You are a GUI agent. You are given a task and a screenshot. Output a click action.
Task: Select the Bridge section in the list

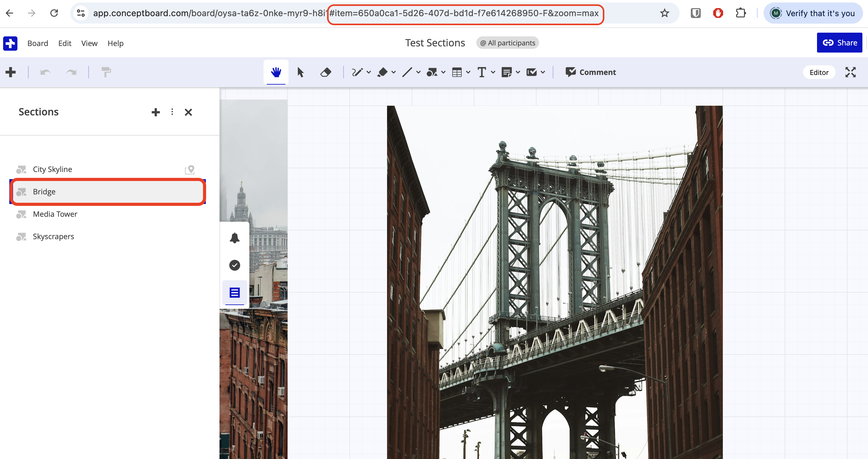coord(108,192)
